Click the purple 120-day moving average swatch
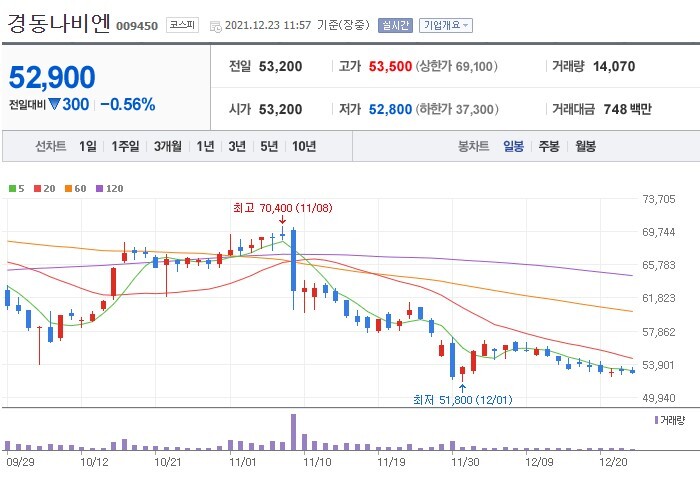The width and height of the screenshot is (700, 488). (100, 188)
